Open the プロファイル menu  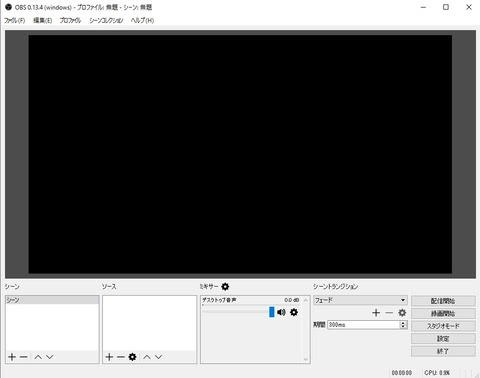point(70,20)
